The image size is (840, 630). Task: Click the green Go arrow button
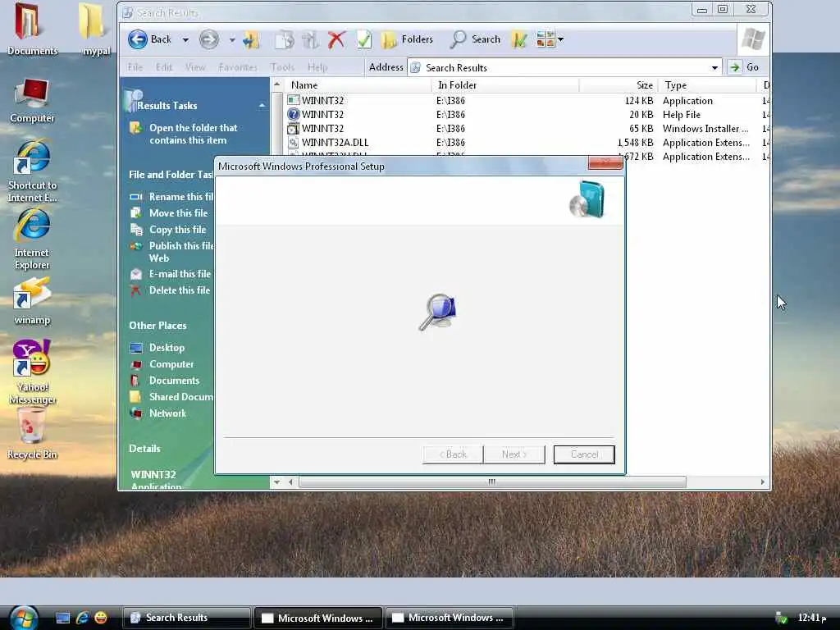coord(736,67)
